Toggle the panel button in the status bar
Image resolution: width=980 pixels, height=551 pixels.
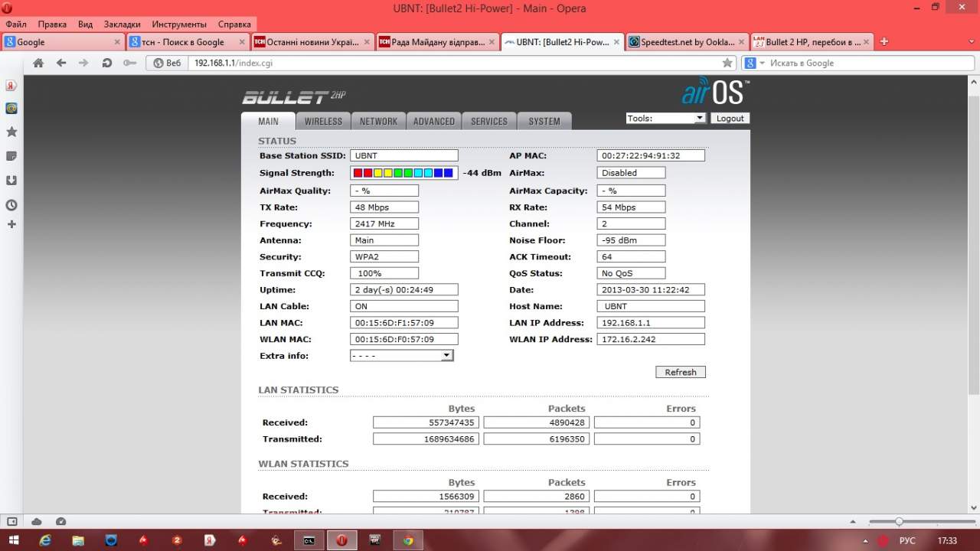click(x=12, y=521)
